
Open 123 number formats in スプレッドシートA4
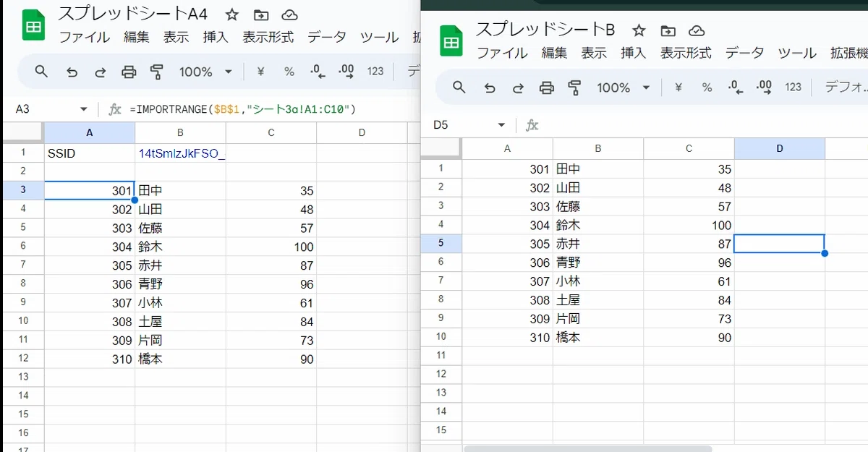[x=375, y=72]
